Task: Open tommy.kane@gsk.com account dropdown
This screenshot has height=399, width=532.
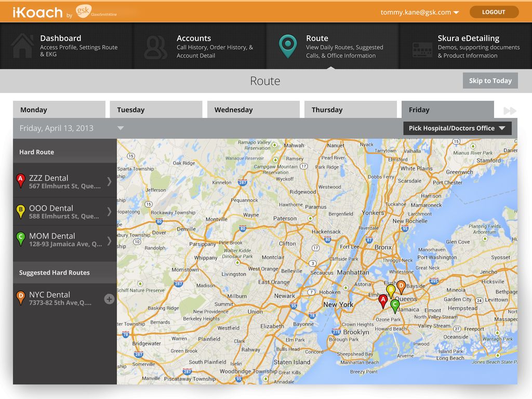Action: (419, 12)
